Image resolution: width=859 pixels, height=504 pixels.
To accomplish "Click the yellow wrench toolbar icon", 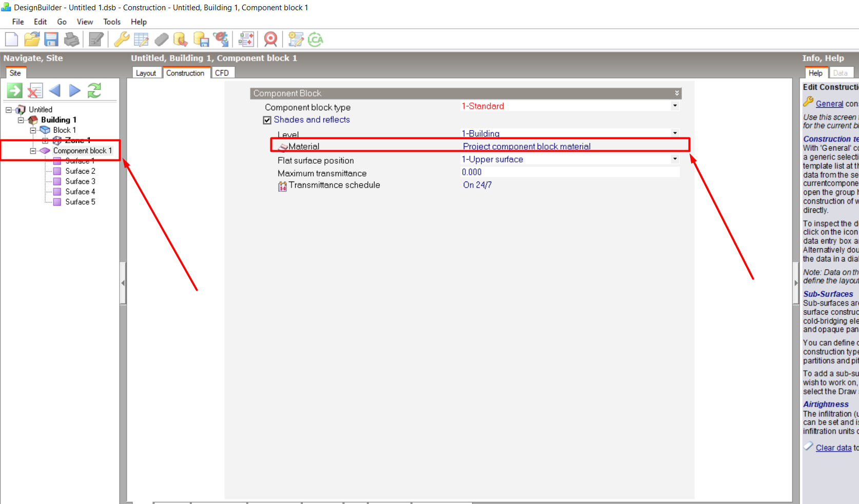I will pyautogui.click(x=122, y=39).
